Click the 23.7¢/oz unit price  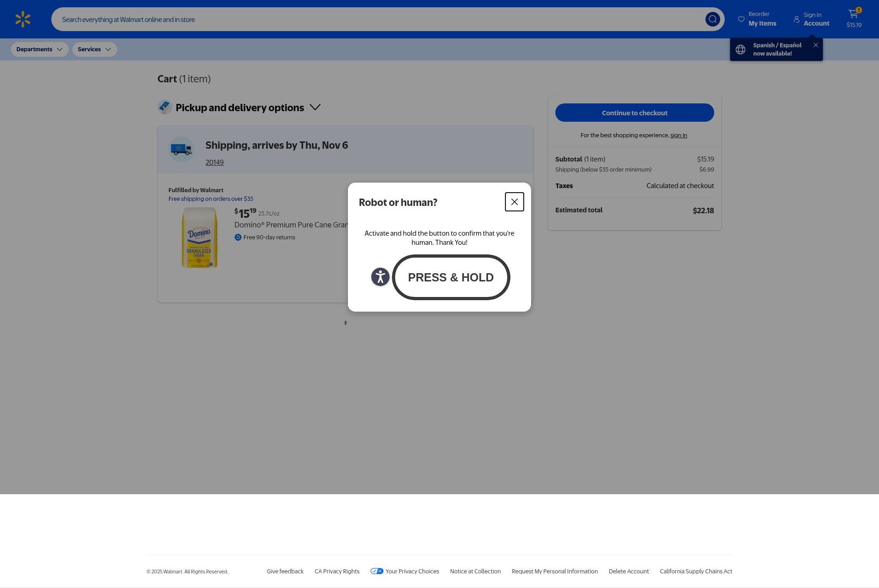(x=269, y=214)
